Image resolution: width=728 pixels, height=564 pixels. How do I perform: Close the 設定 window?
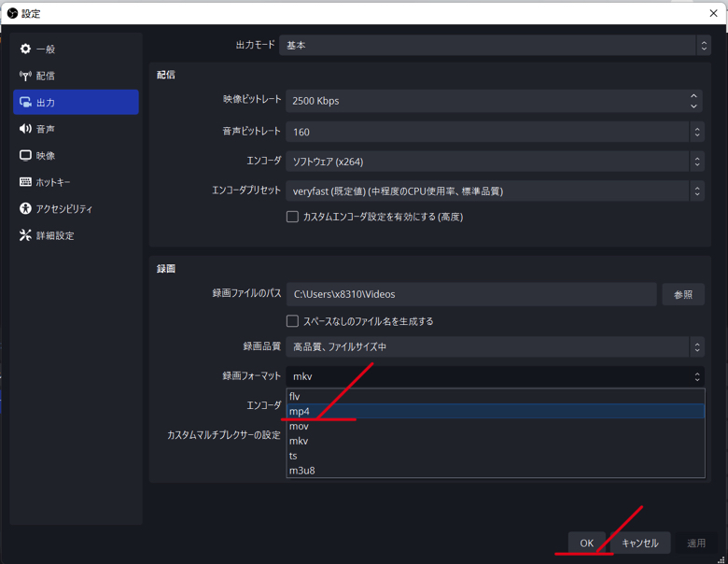(x=714, y=13)
